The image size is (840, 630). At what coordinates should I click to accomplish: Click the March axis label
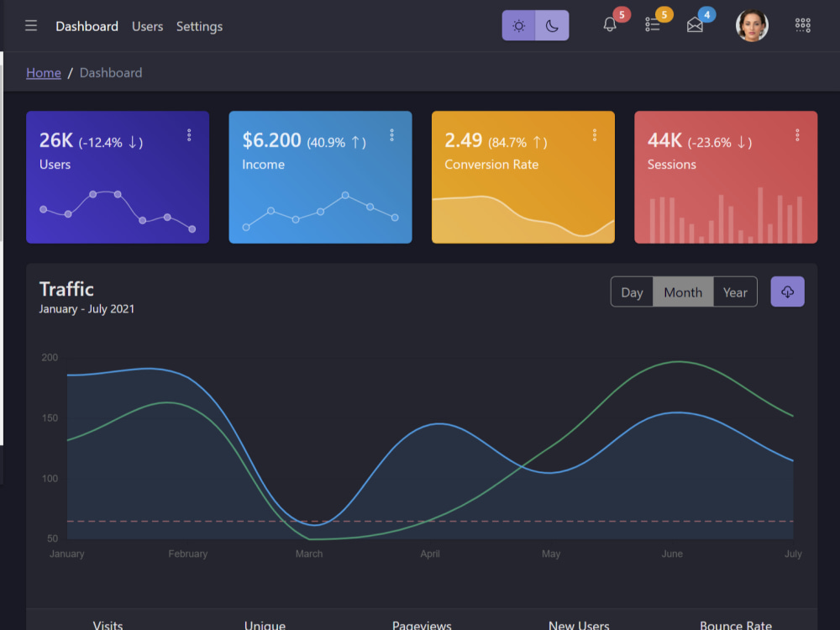coord(309,554)
